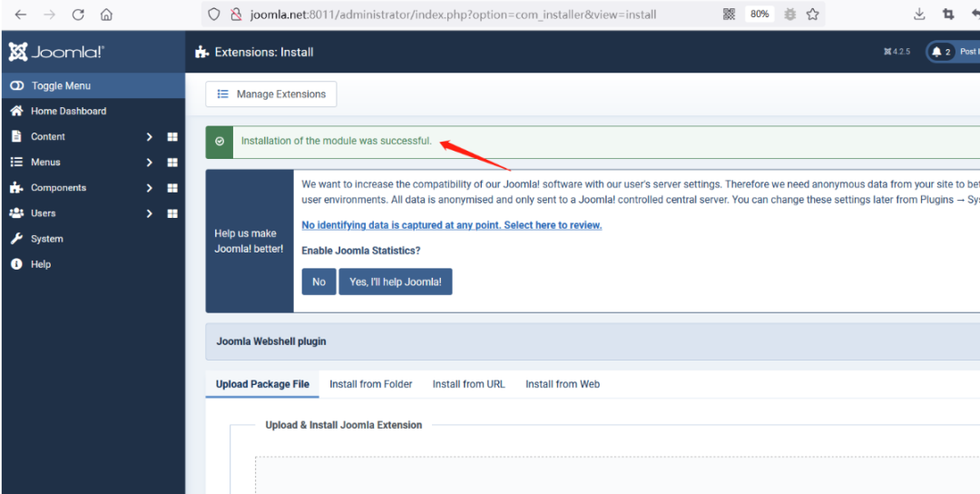Click the insecure connection padlock icon

(236, 14)
